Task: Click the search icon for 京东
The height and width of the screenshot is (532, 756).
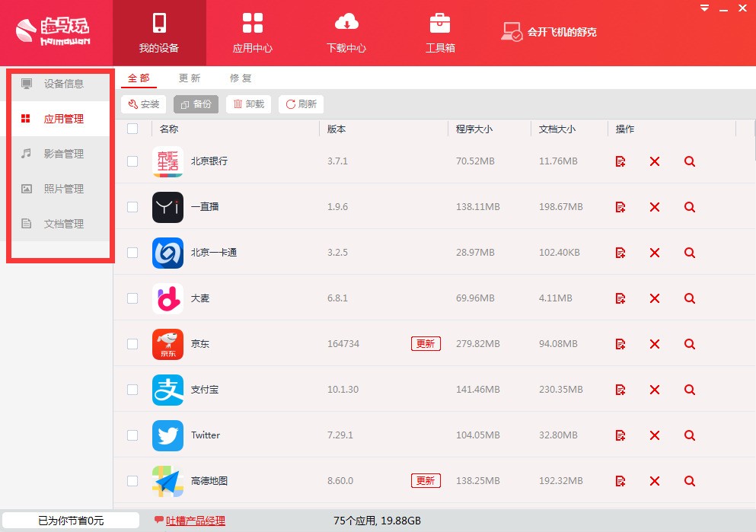Action: click(690, 344)
